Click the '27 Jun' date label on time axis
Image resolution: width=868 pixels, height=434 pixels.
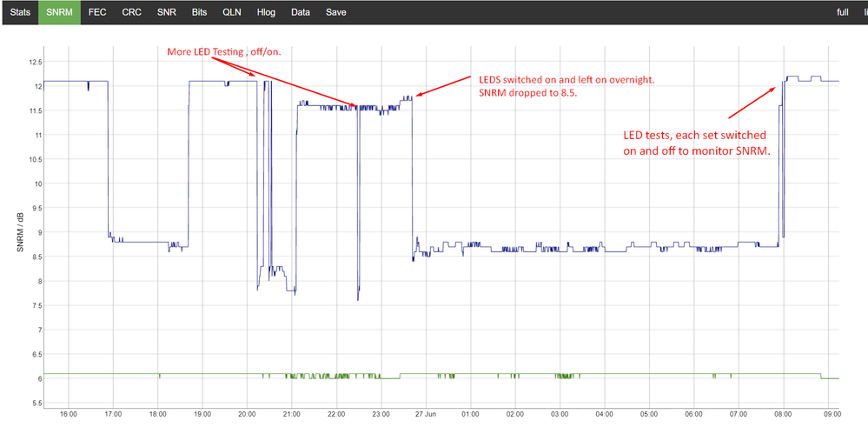(x=426, y=414)
